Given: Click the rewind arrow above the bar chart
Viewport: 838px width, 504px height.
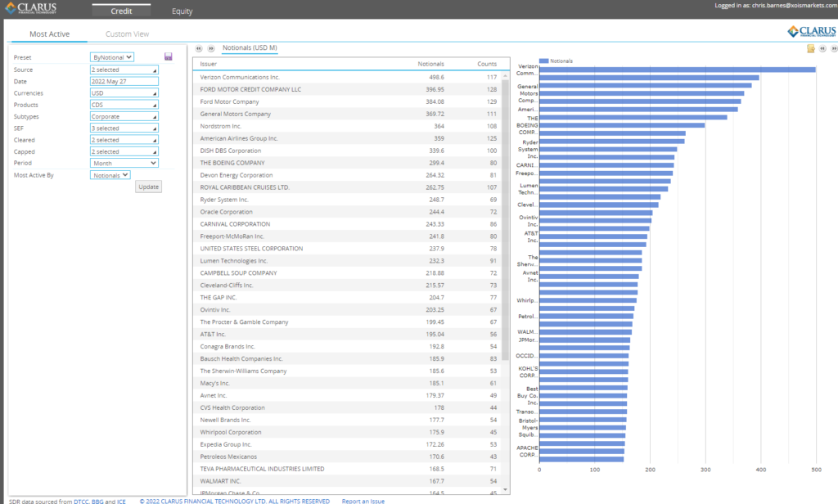Looking at the screenshot, I should [x=823, y=48].
